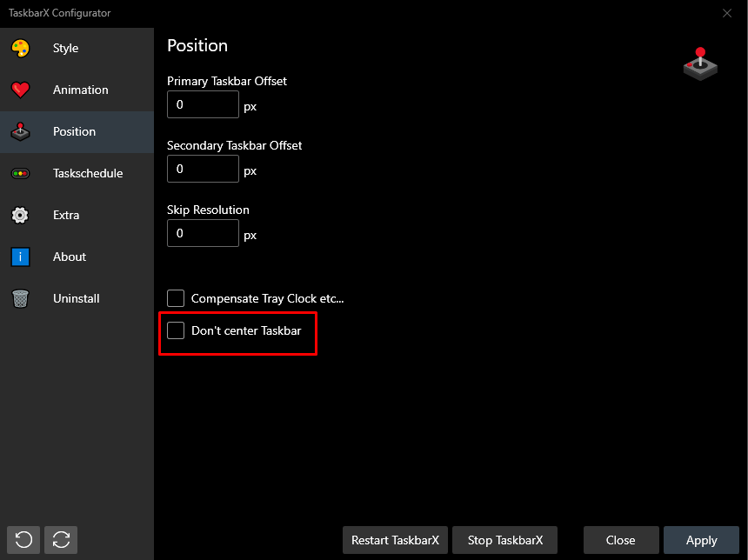This screenshot has height=560, width=748.
Task: Click the Apply button
Action: click(x=701, y=540)
